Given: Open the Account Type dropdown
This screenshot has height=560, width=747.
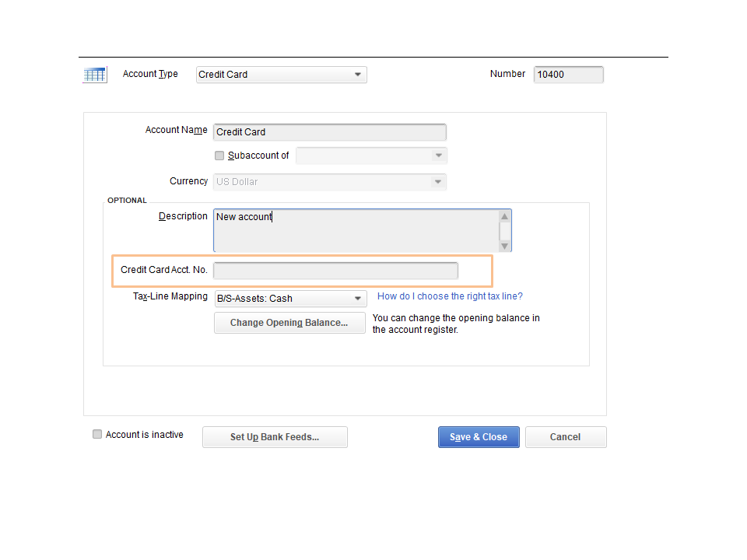Looking at the screenshot, I should pos(358,75).
